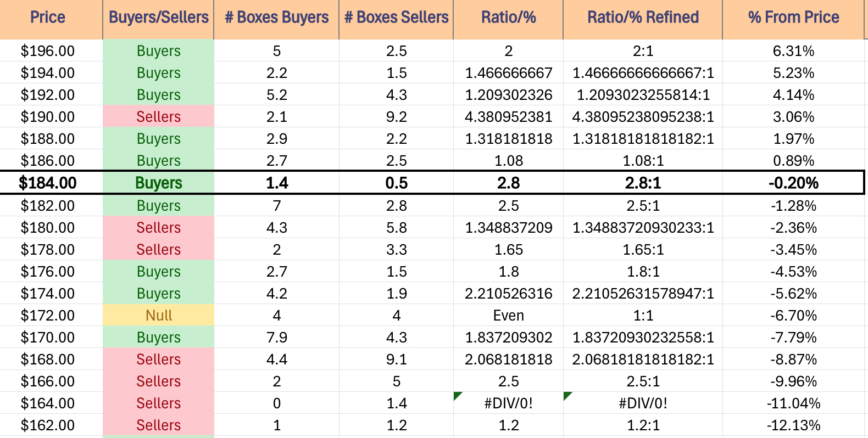This screenshot has width=868, height=438.
Task: Click the -11.04% from price cell
Action: pyautogui.click(x=793, y=403)
